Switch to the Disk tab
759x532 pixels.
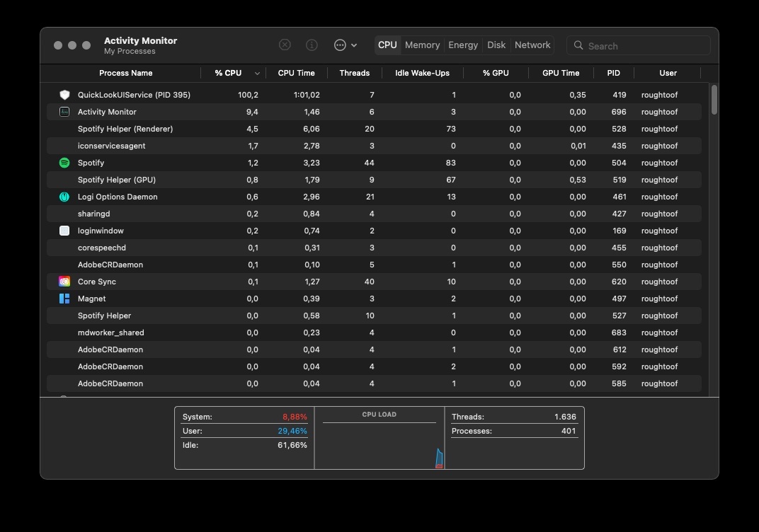pos(496,45)
